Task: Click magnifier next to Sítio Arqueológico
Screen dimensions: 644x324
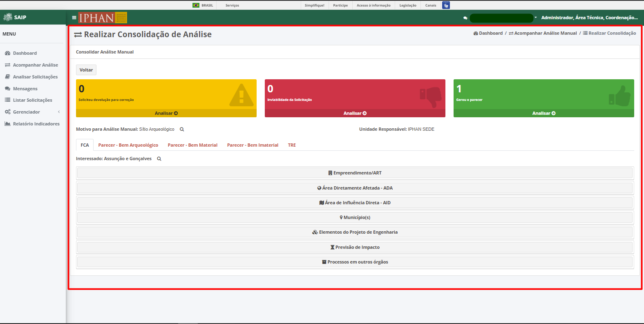Action: pyautogui.click(x=182, y=130)
